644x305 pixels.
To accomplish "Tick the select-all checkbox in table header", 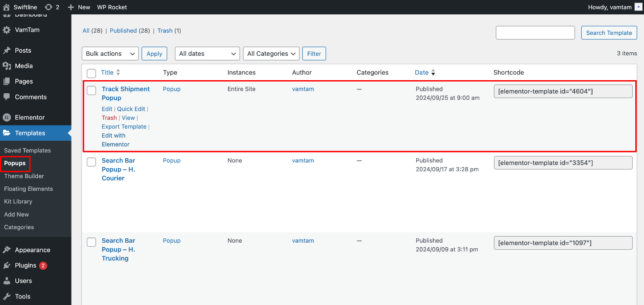I will tap(91, 73).
